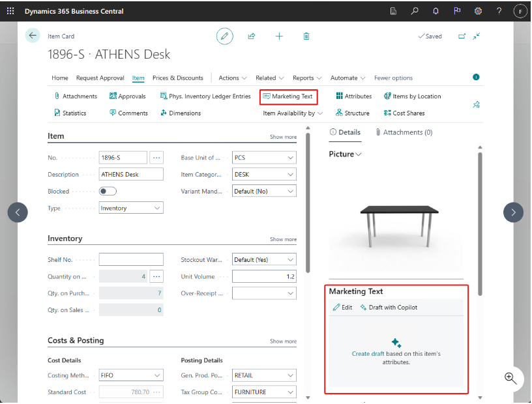Open the card in a new window
Image resolution: width=532 pixels, height=404 pixels.
pyautogui.click(x=462, y=36)
